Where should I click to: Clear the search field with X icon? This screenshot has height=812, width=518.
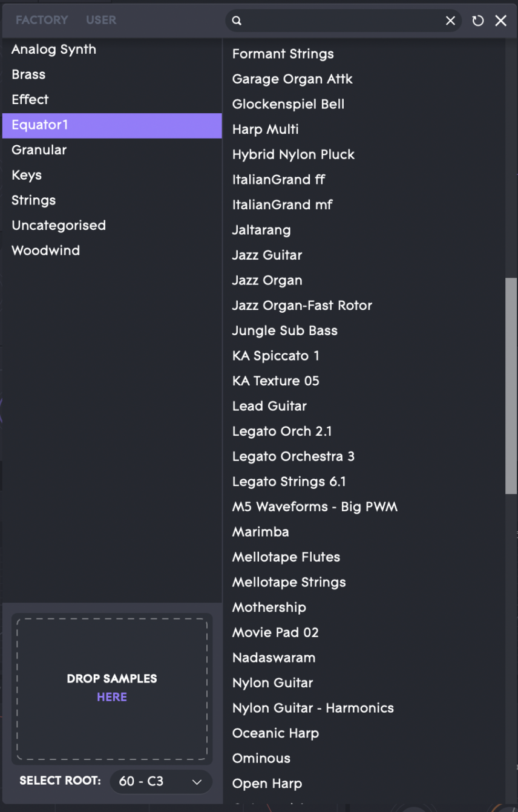(x=450, y=21)
